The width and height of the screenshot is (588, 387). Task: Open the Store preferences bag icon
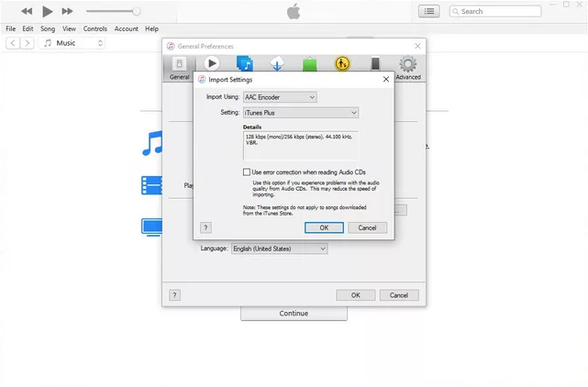point(310,64)
